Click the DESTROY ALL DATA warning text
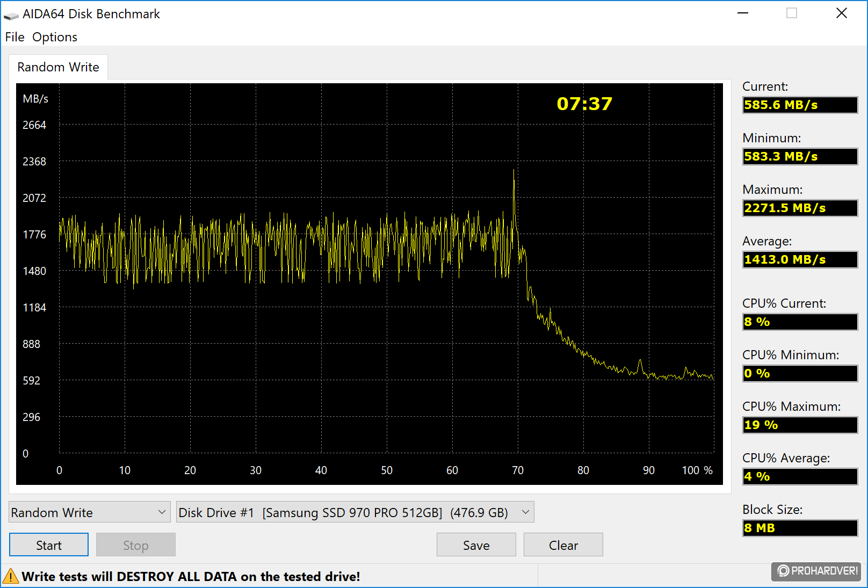The width and height of the screenshot is (868, 588). (x=191, y=576)
